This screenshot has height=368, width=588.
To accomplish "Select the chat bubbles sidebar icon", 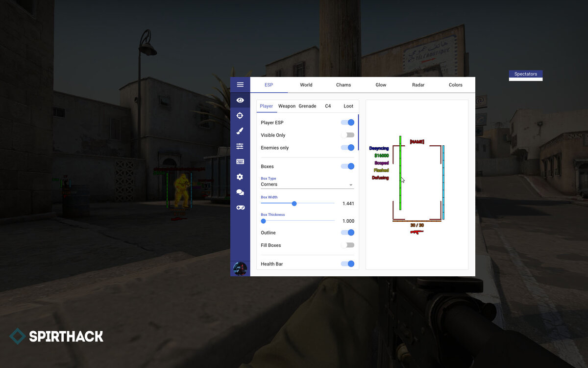I will (240, 192).
